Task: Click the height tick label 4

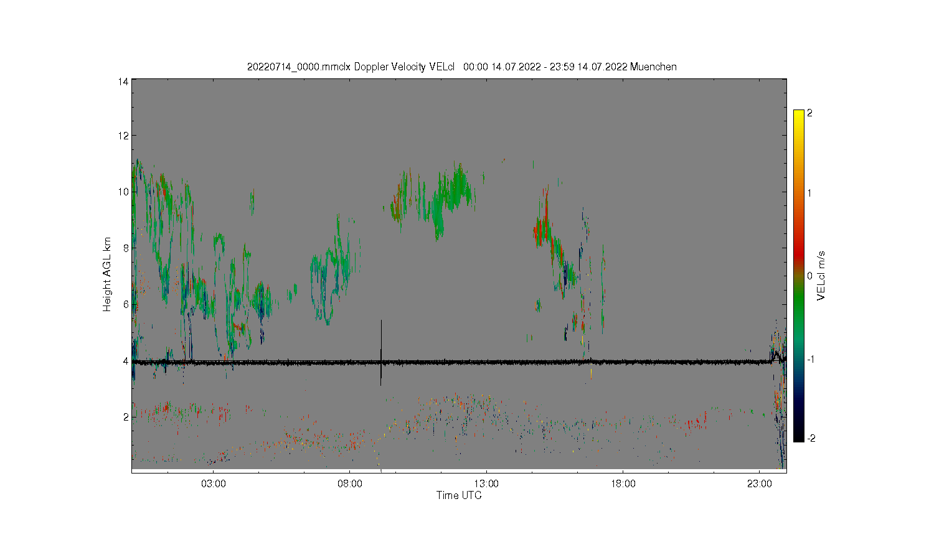Action: [x=126, y=360]
